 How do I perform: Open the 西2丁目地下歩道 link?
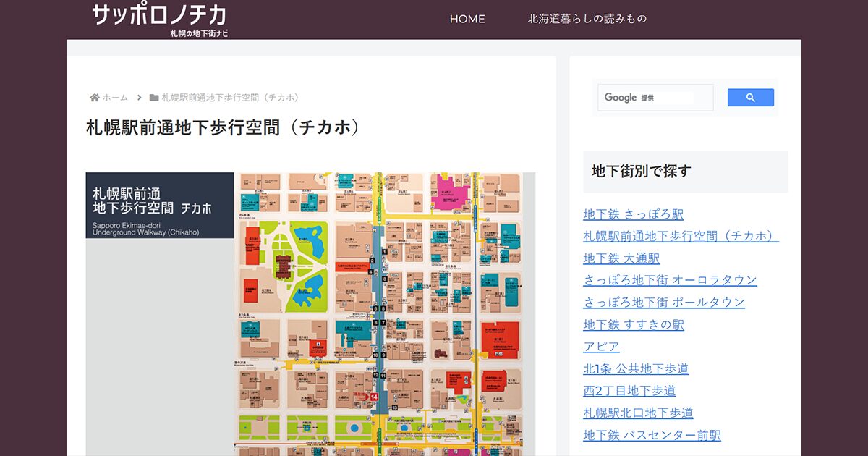click(x=629, y=391)
